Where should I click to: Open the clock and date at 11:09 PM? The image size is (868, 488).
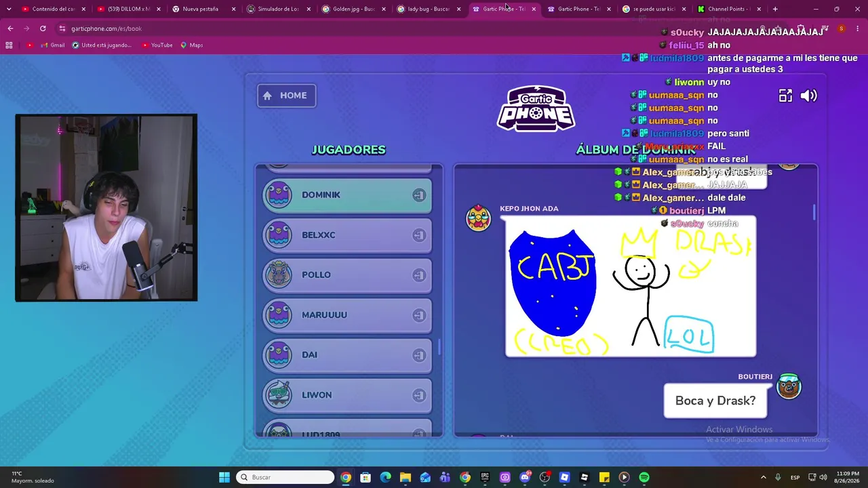coord(848,477)
